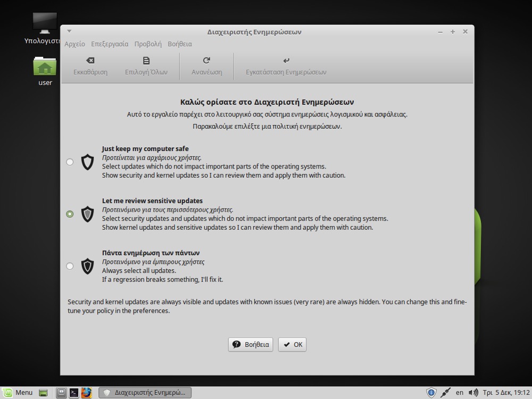This screenshot has width=532, height=399.
Task: Launch the file manager from the panel
Action: point(61,393)
